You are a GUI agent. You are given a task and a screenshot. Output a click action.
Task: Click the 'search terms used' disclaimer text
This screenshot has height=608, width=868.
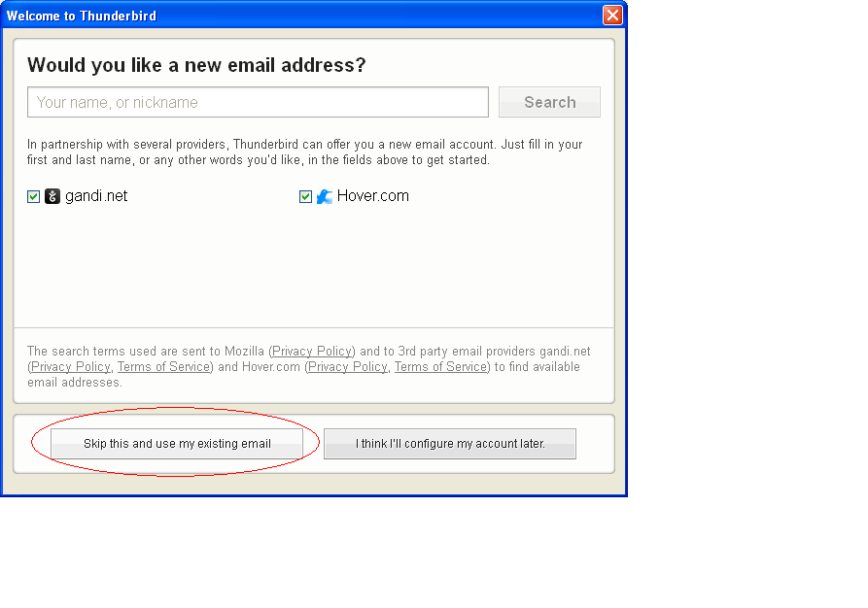(309, 367)
